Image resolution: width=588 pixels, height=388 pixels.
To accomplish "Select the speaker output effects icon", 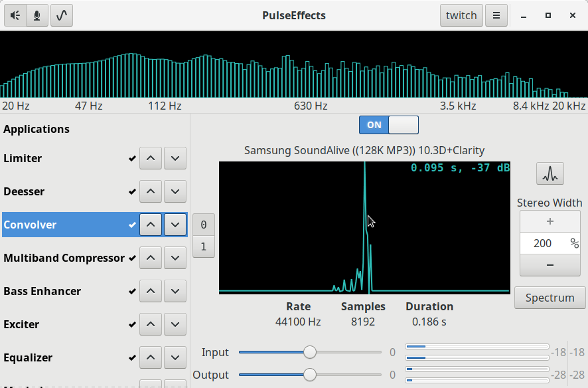I will (14, 15).
